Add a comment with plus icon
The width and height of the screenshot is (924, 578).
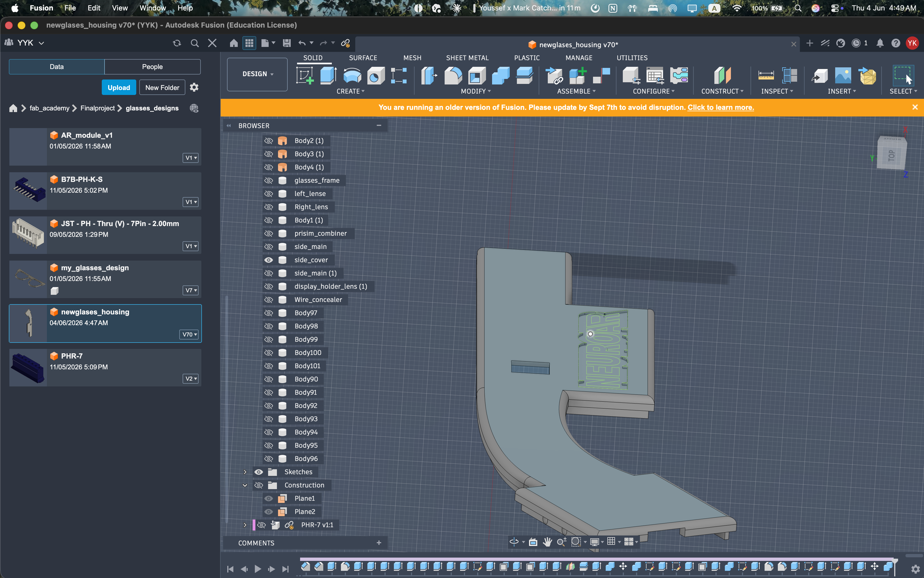[379, 543]
